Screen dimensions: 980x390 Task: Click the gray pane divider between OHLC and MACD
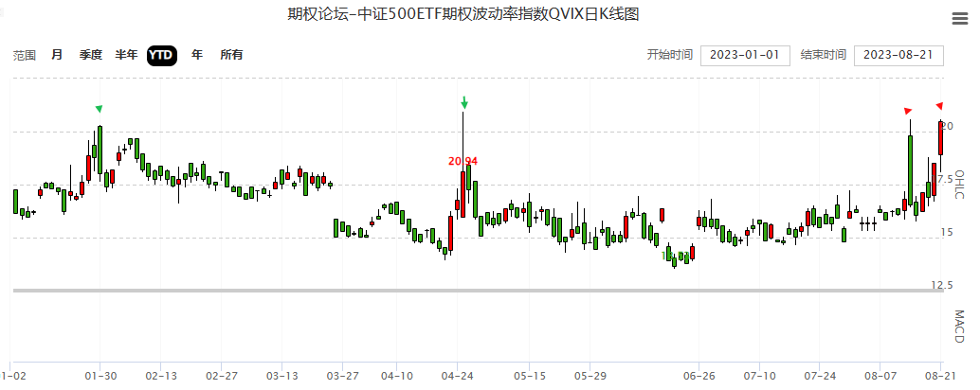tap(478, 291)
